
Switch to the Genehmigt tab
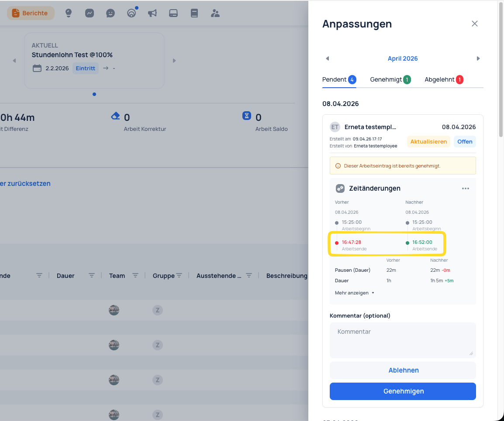click(390, 80)
